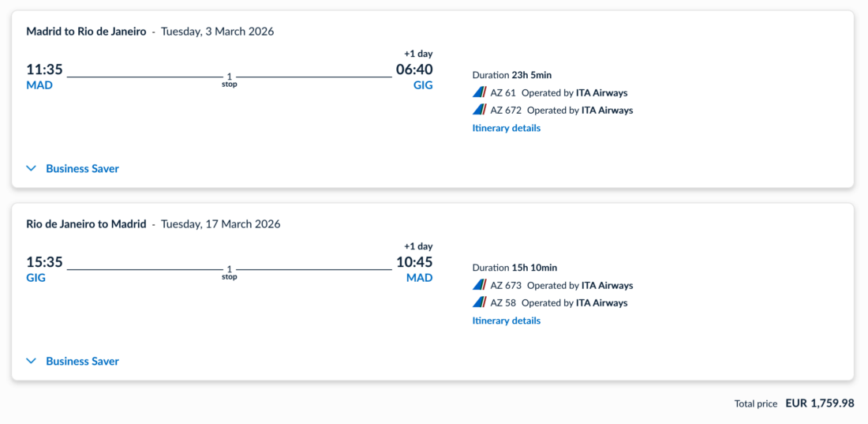Click GIG arrival airport code on outbound flight
The width and height of the screenshot is (868, 424).
coord(423,85)
